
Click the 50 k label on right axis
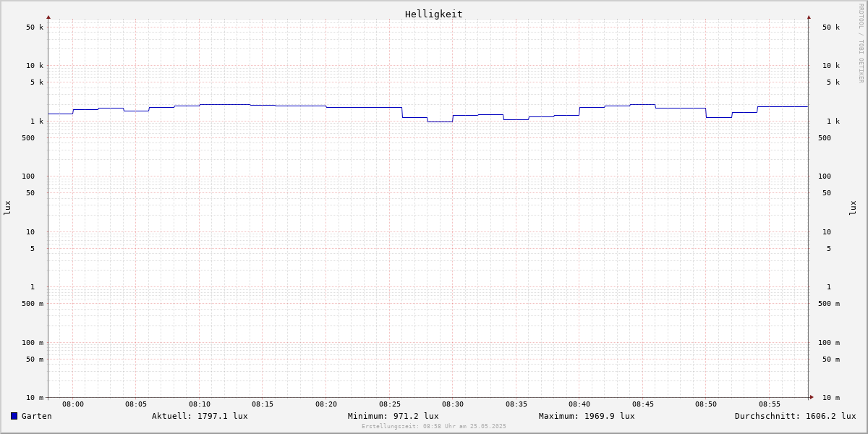[x=831, y=27]
